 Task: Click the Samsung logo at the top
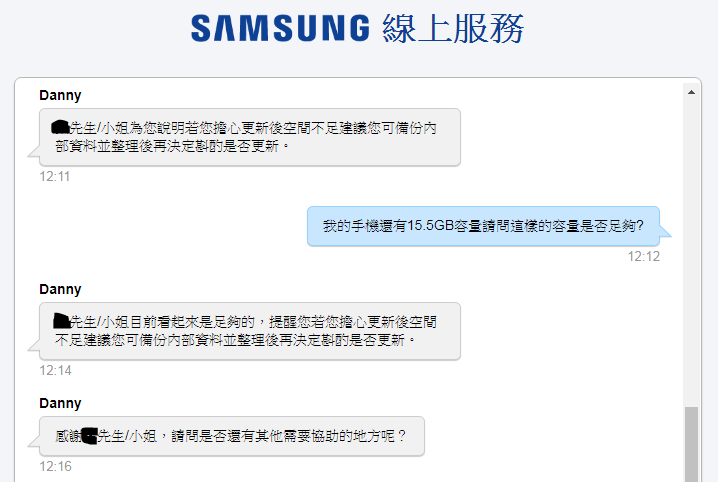click(x=280, y=28)
